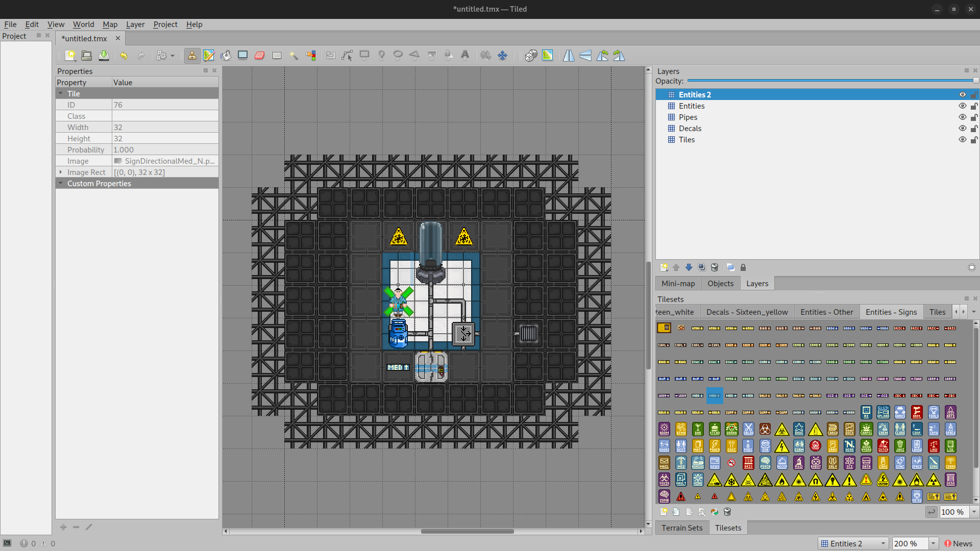
Task: Open the News button in status bar
Action: pos(958,543)
